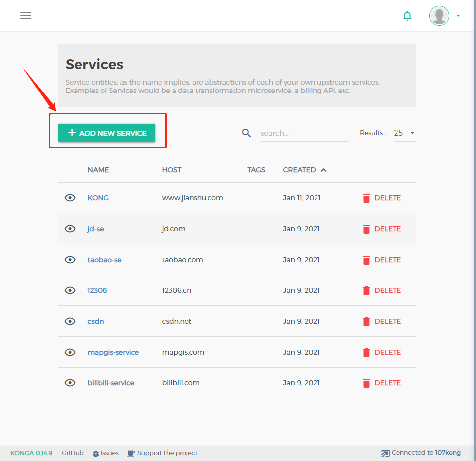Click the user profile avatar picture
Viewport: 476px width, 461px height.
[439, 15]
